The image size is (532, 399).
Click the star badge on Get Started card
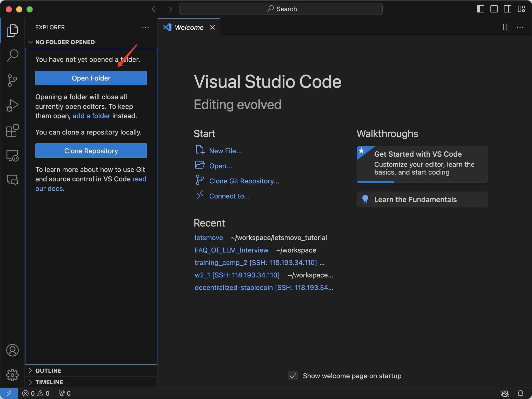(x=361, y=150)
